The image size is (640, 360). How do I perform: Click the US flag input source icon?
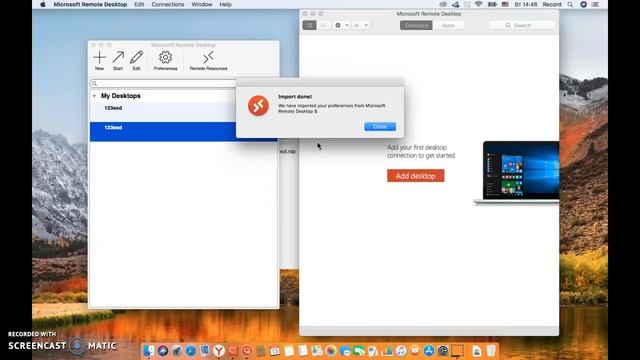click(505, 4)
